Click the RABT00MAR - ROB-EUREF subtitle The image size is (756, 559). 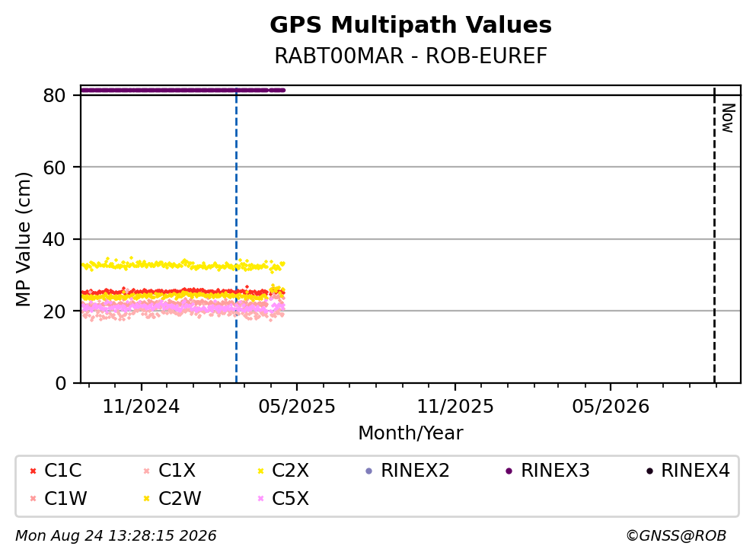click(411, 56)
